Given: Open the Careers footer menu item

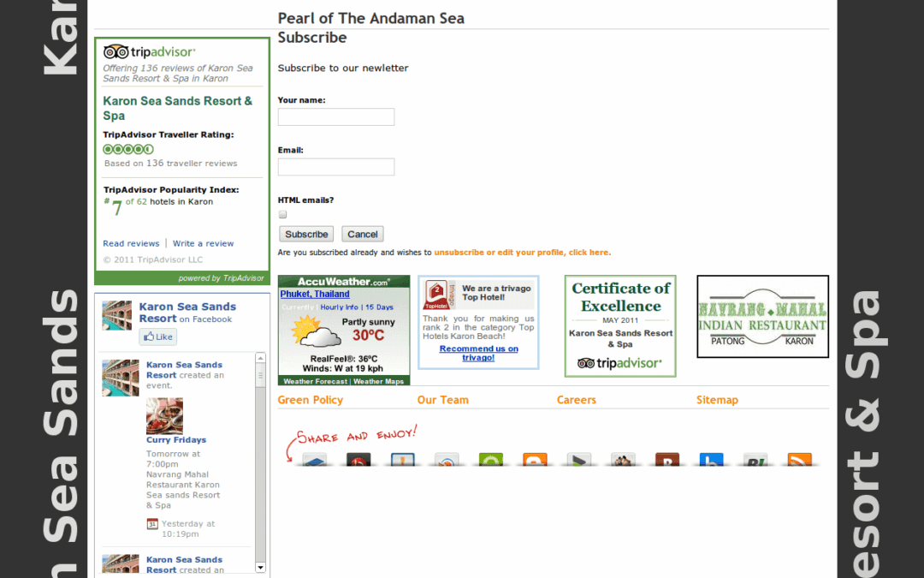Looking at the screenshot, I should (577, 400).
